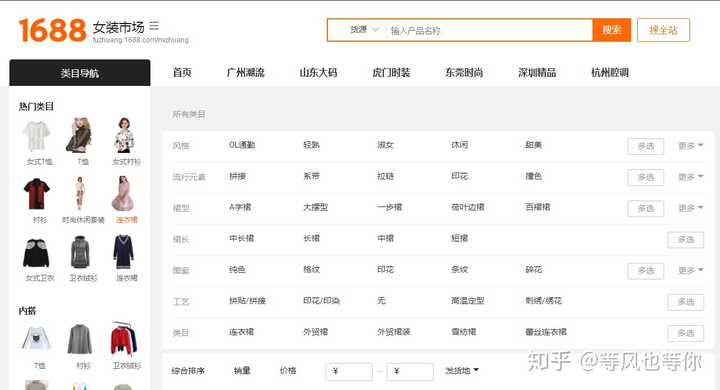
Task: Choose 高温定型 in the 工艺 row
Action: (x=468, y=301)
